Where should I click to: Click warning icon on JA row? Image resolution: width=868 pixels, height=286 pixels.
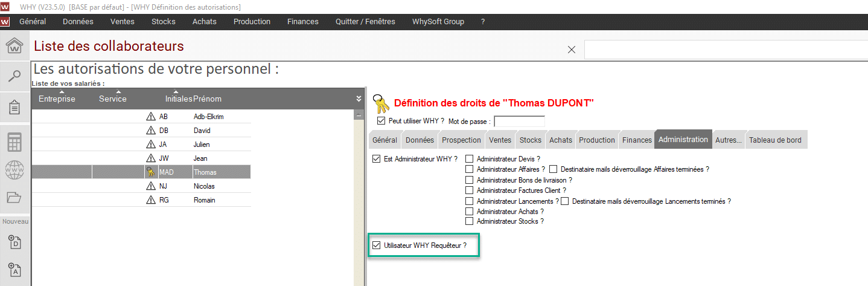(x=151, y=145)
